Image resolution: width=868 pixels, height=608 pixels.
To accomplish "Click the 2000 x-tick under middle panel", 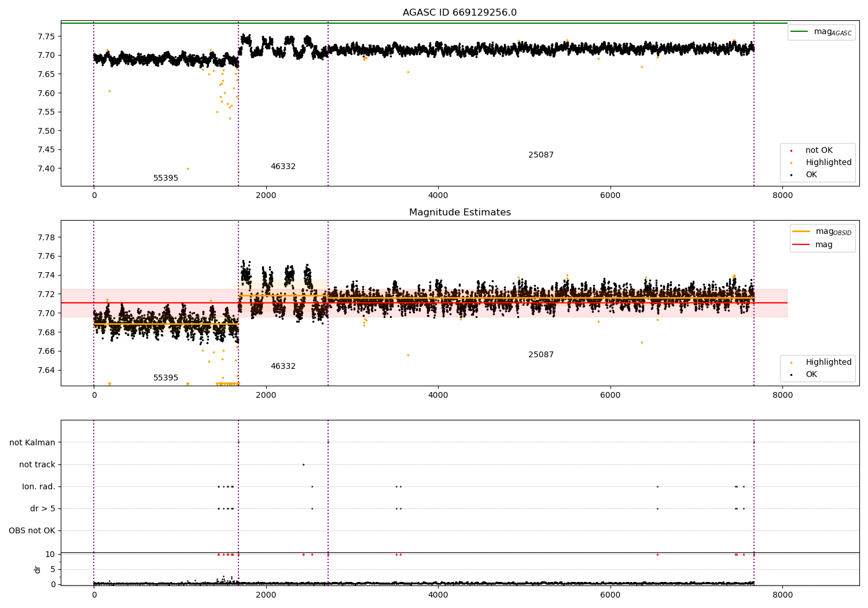I will 266,395.
